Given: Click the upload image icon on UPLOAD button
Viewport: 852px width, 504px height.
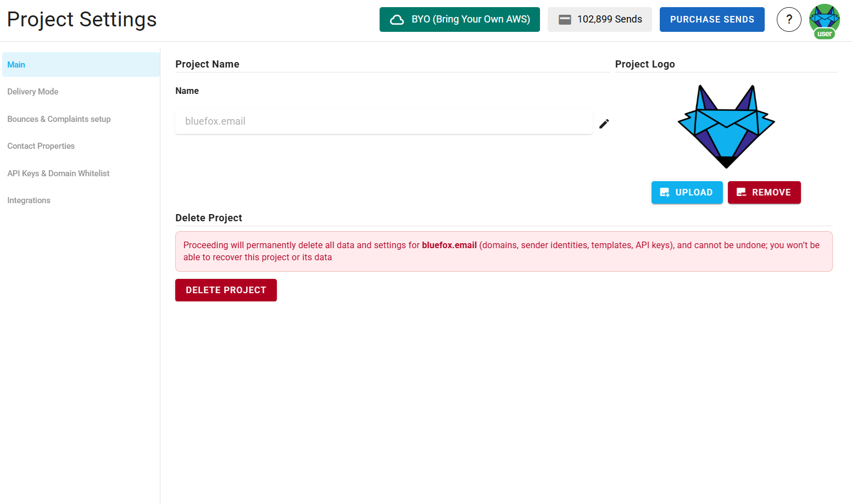Looking at the screenshot, I should [x=665, y=192].
